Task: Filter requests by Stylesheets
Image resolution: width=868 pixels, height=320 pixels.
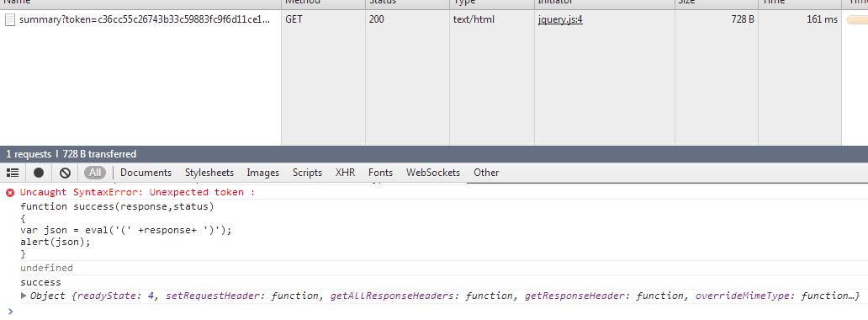Action: 209,173
